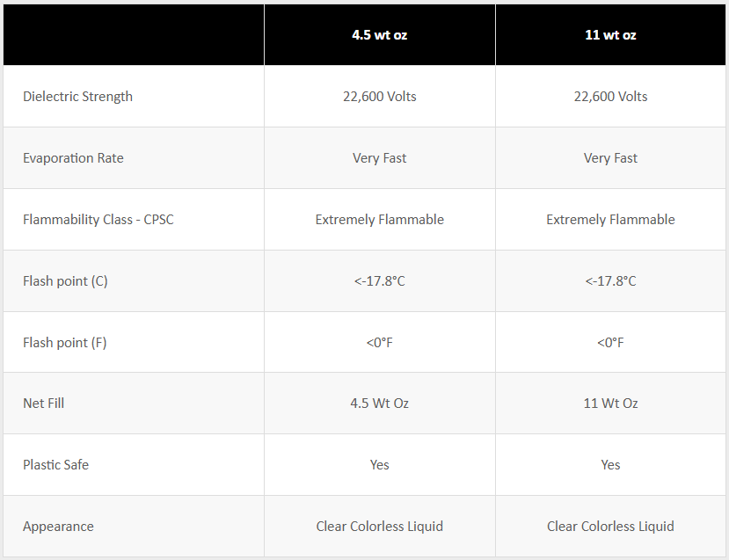
Task: Select Plastic Safe "Yes" under 11 wt oz
Action: 610,464
